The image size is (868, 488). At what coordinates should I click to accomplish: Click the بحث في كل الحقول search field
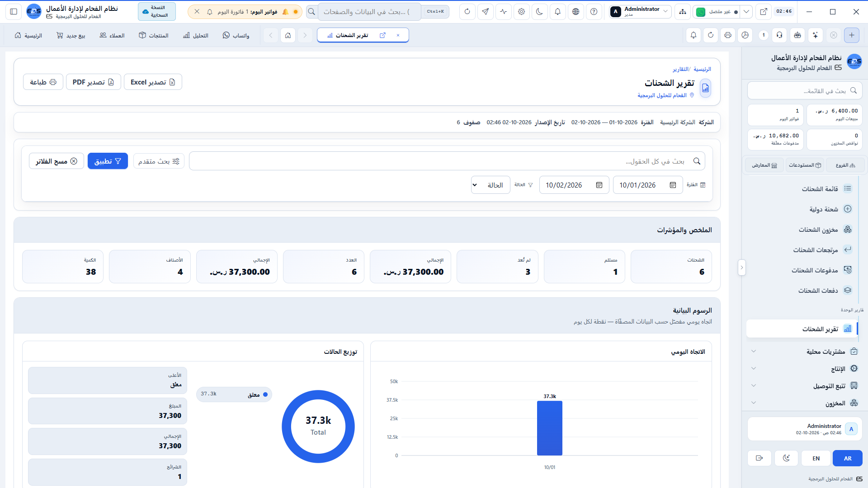tap(447, 161)
